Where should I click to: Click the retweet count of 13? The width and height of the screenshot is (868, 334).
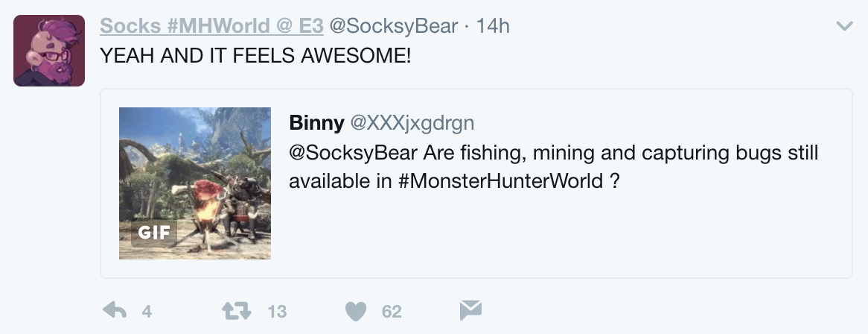(x=277, y=312)
